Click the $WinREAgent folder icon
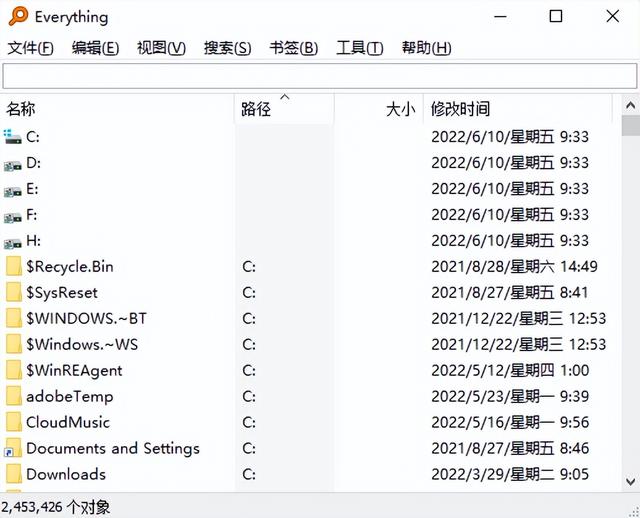 [13, 370]
